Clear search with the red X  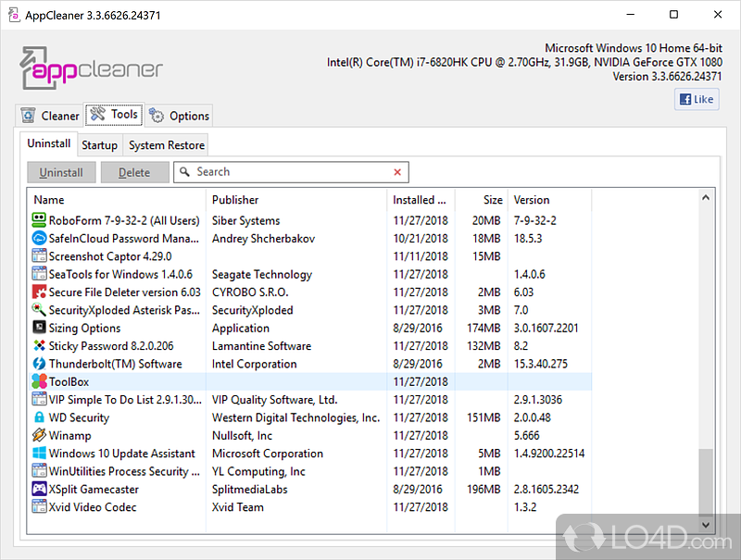point(397,172)
